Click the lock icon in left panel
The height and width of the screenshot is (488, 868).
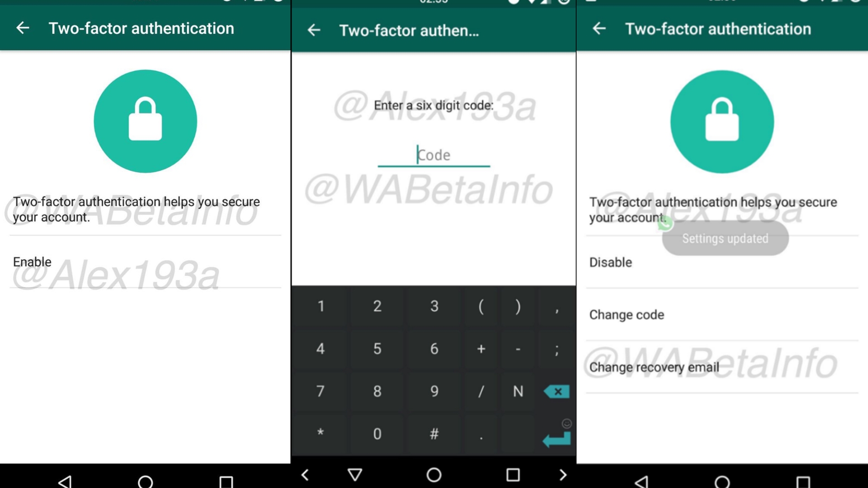coord(145,120)
